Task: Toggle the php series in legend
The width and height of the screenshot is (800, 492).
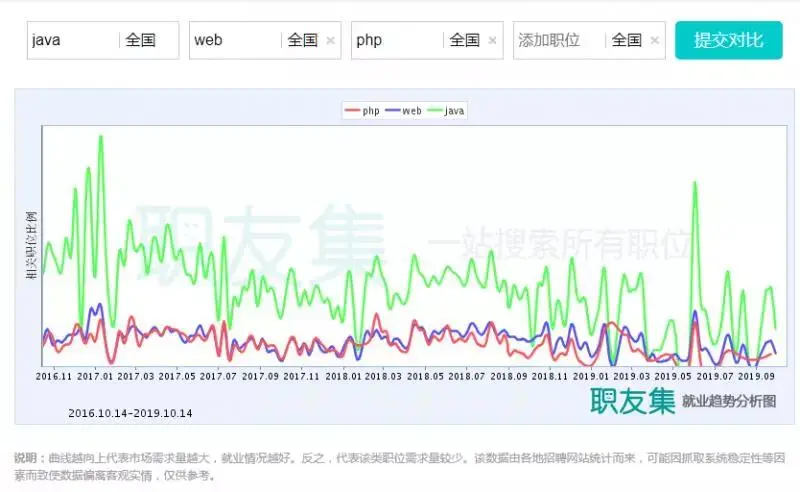Action: coord(362,111)
